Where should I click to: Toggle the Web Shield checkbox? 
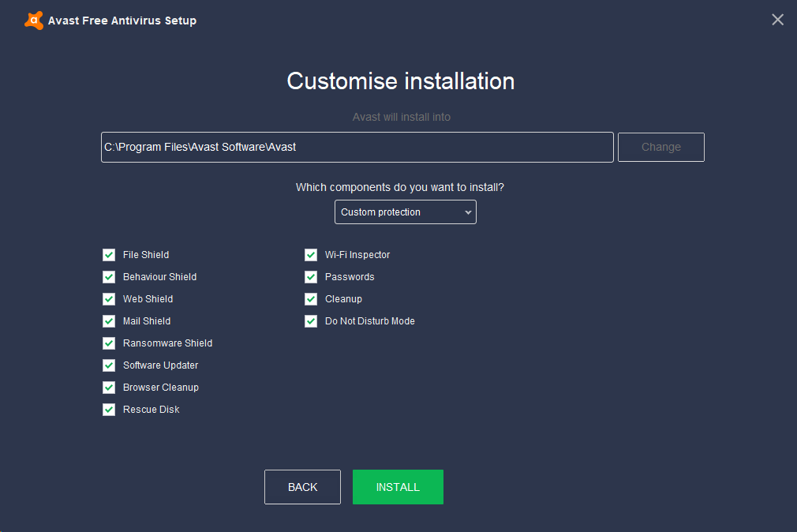(109, 299)
